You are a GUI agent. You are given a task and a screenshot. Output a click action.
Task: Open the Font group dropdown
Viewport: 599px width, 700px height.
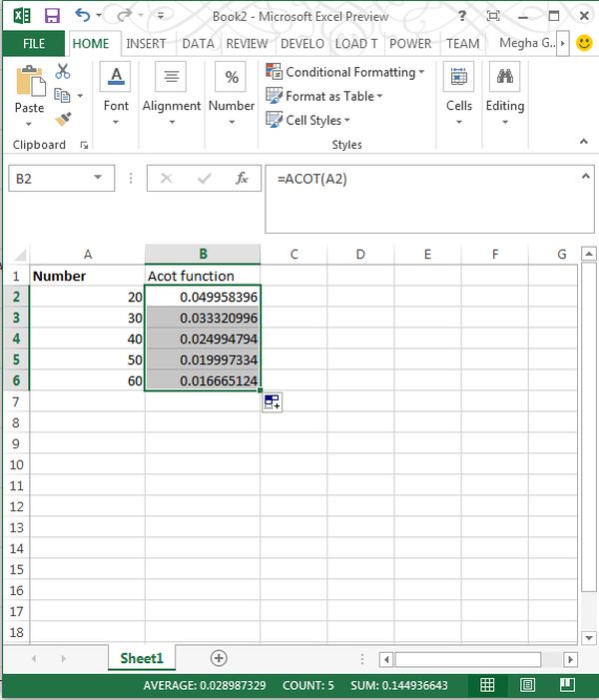(116, 95)
